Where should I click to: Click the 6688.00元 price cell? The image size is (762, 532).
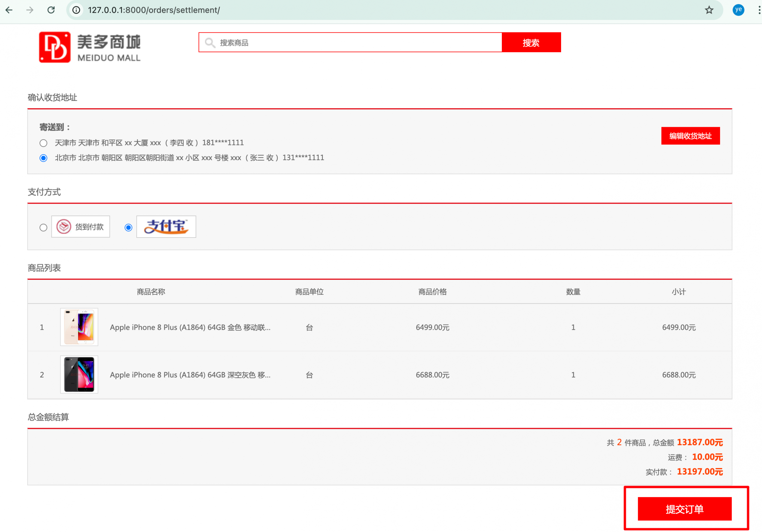point(432,375)
